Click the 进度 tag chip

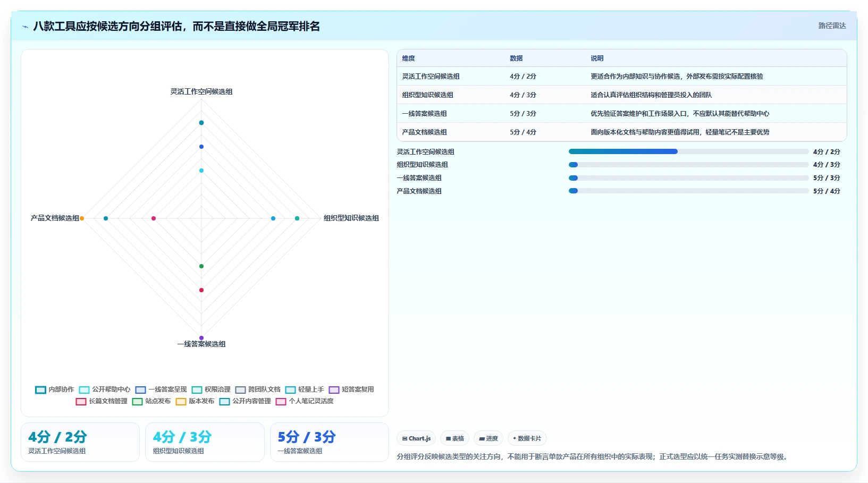488,438
